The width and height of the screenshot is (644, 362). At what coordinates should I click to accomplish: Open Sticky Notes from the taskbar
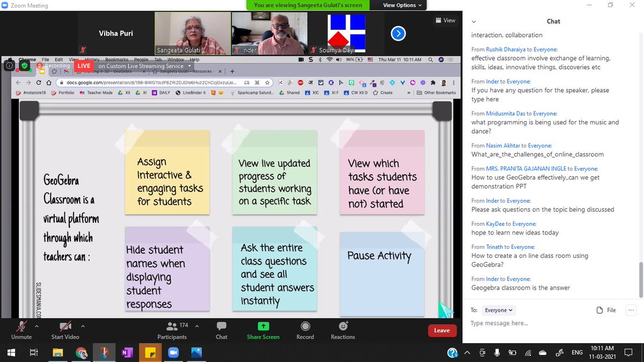point(150,352)
